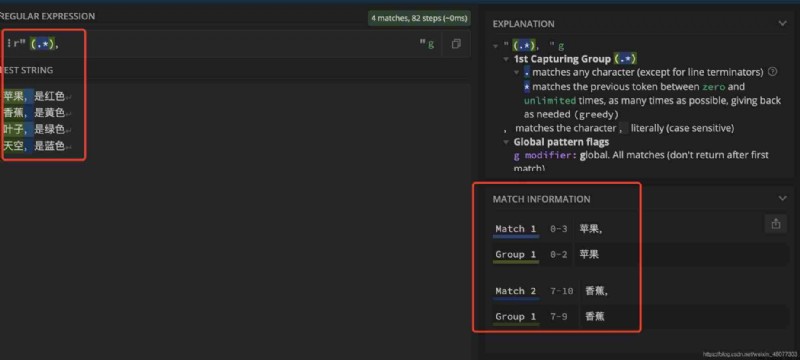The image size is (800, 360).
Task: Click the TEST STRING section header
Action: click(27, 70)
